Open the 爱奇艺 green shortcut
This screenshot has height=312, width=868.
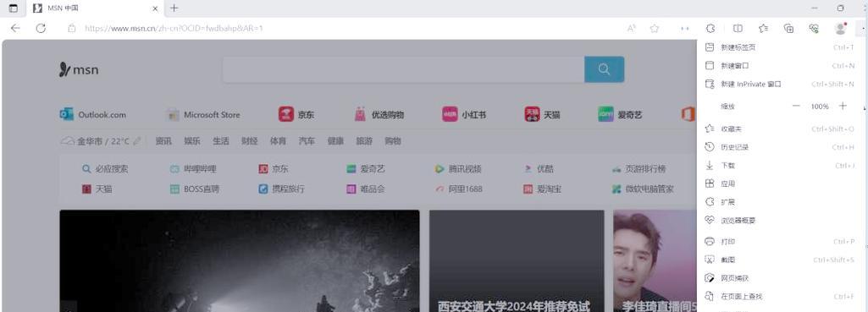point(619,114)
